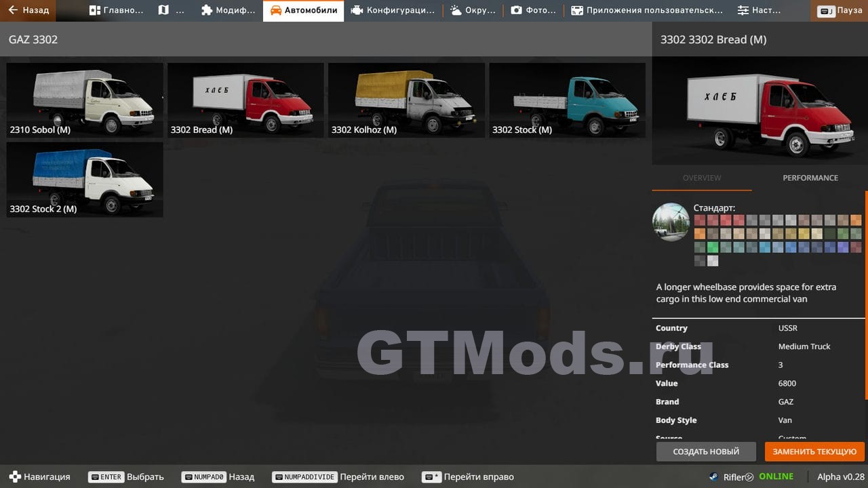Select the 3302 Bread (M) vehicle card
The image size is (868, 488).
pyautogui.click(x=245, y=100)
